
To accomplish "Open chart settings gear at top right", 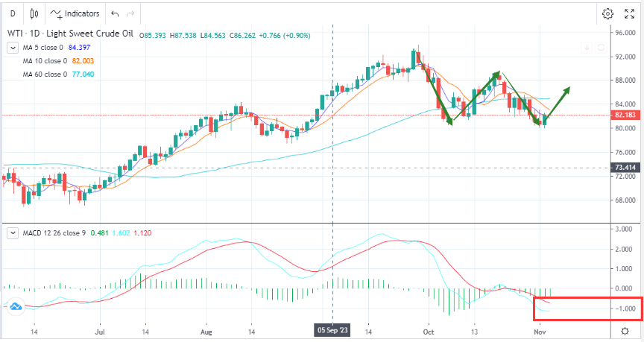I will (x=607, y=13).
